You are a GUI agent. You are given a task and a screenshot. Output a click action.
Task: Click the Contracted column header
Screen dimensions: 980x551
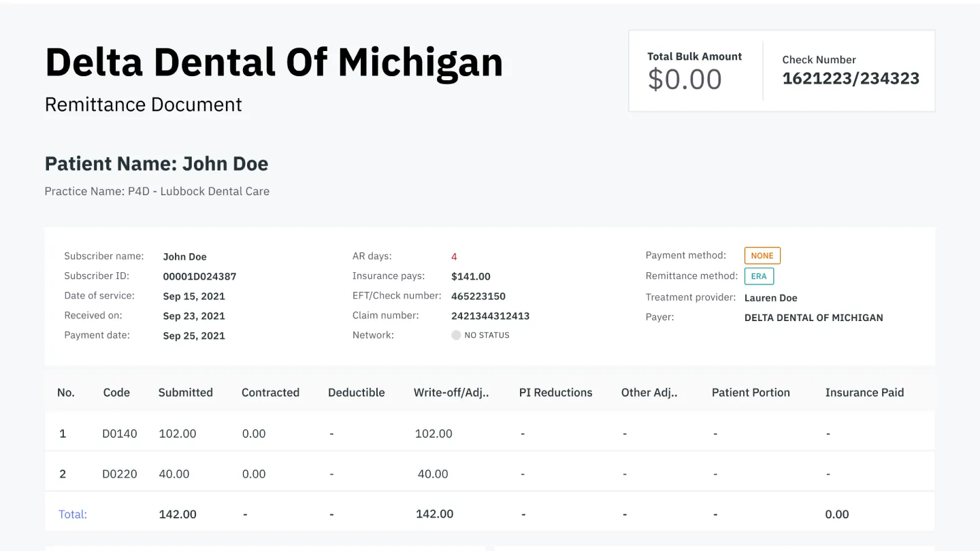coord(270,393)
